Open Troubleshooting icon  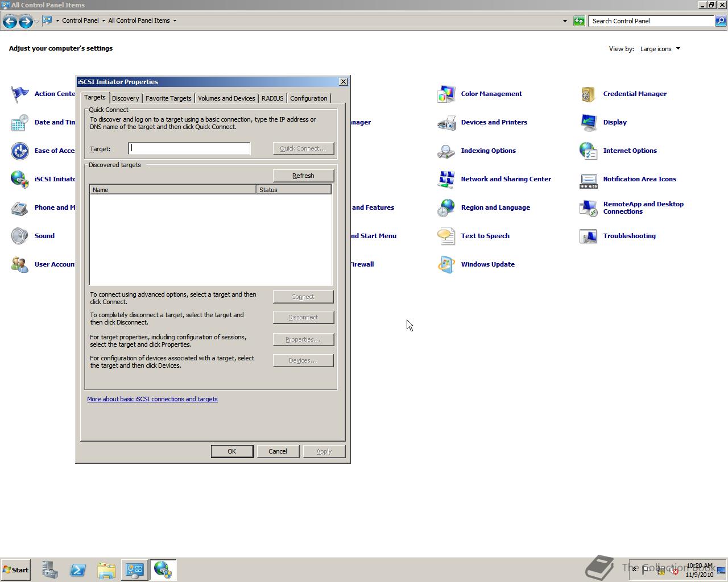click(x=589, y=236)
